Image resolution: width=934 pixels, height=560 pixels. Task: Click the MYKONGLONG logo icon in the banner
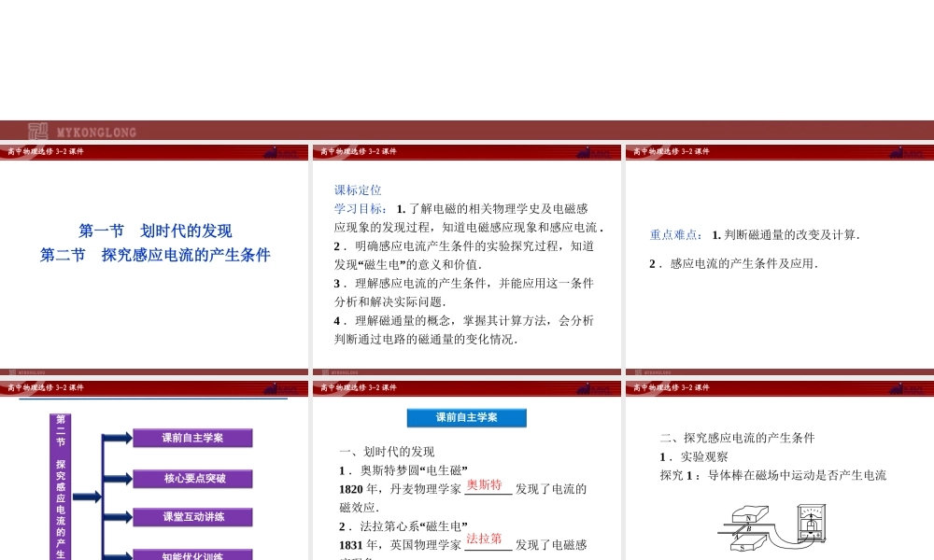(38, 132)
